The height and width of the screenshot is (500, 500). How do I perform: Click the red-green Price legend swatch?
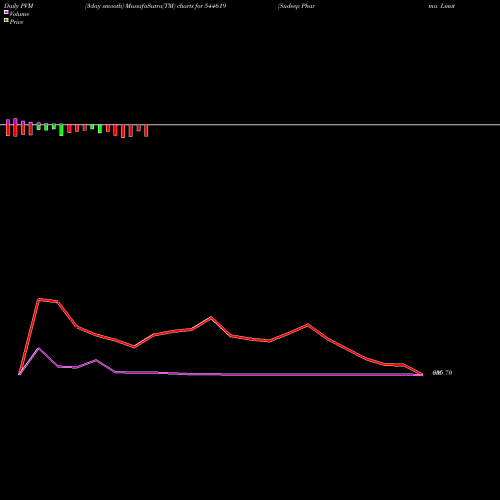(6, 21)
